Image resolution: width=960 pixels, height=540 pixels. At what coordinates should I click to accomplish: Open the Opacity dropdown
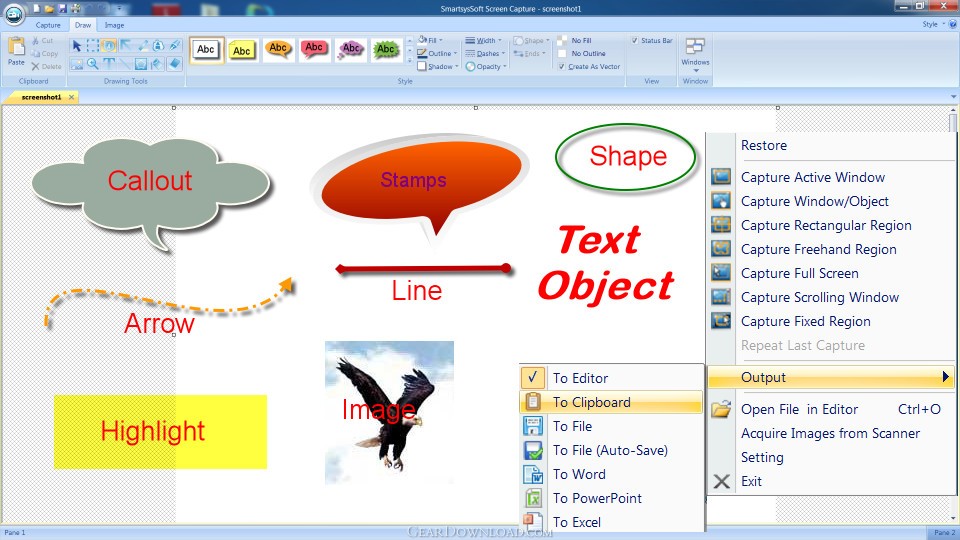(x=486, y=66)
